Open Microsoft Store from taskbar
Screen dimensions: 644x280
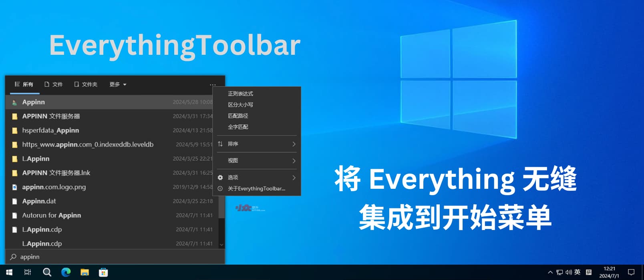(x=103, y=272)
